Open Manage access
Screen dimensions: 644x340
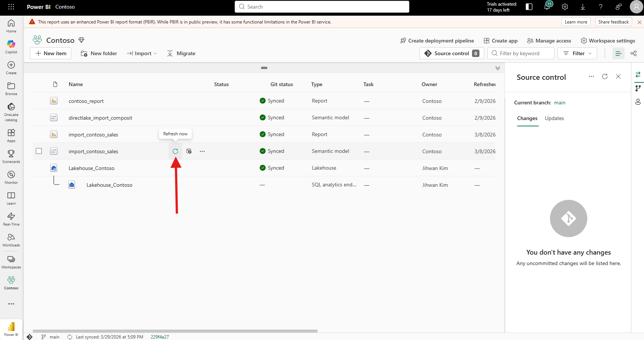point(549,41)
